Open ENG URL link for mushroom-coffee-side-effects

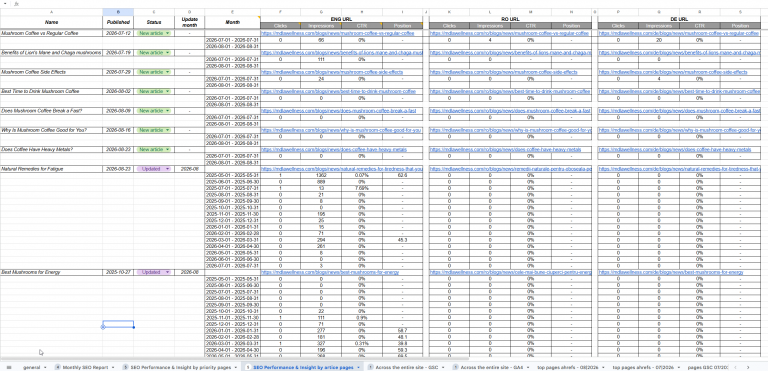point(332,72)
